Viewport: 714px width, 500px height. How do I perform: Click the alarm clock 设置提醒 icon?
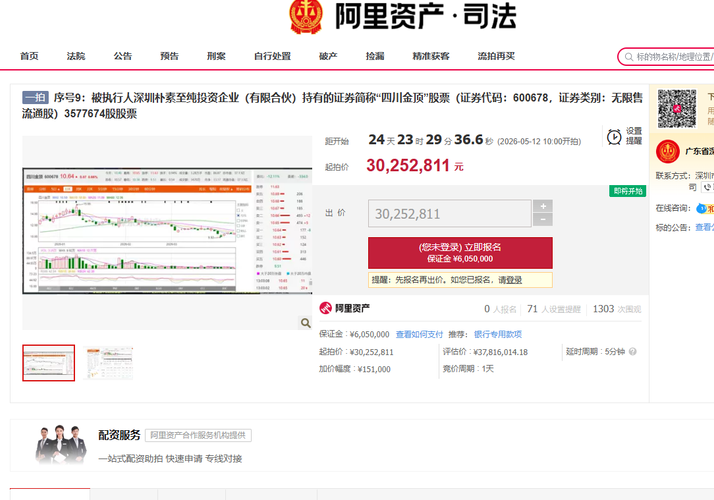[614, 137]
